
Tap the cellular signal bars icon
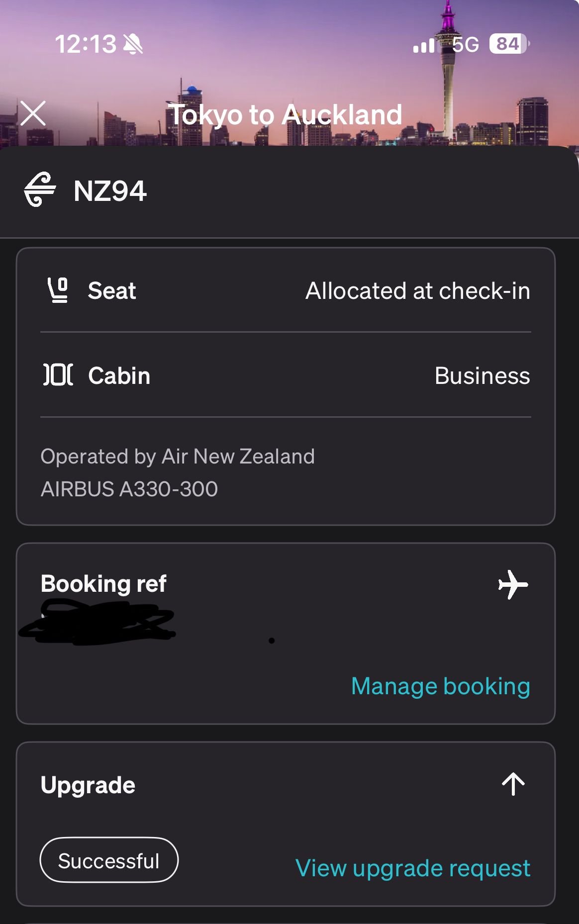click(x=424, y=45)
